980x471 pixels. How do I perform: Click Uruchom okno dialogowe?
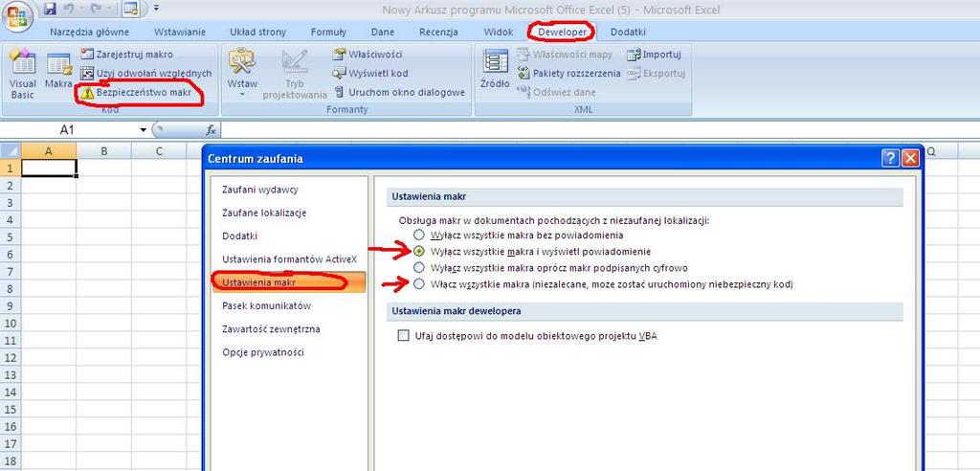point(399,92)
